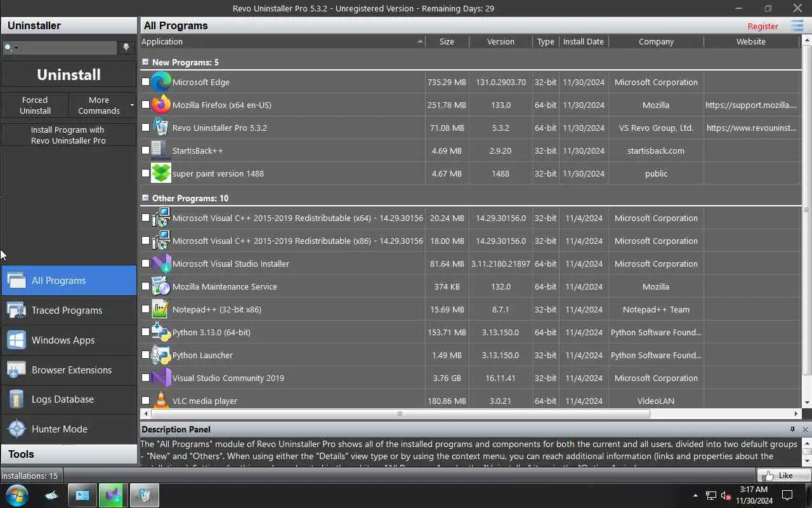The image size is (812, 508).
Task: Click the Mozilla Firefox program icon
Action: [161, 105]
